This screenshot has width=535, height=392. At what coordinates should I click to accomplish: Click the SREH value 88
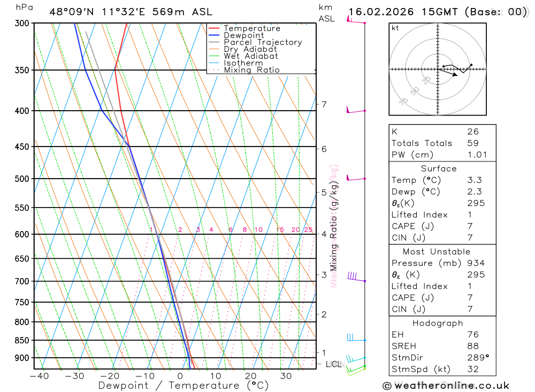point(473,347)
